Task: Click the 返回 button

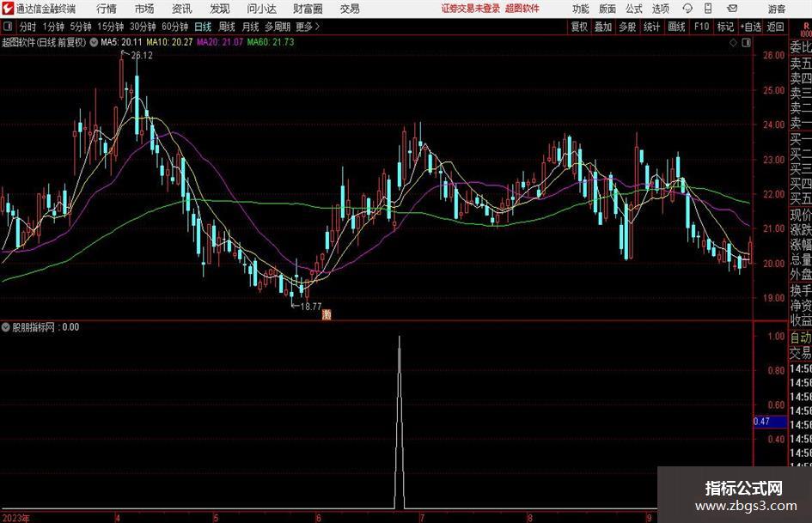Action: (775, 27)
